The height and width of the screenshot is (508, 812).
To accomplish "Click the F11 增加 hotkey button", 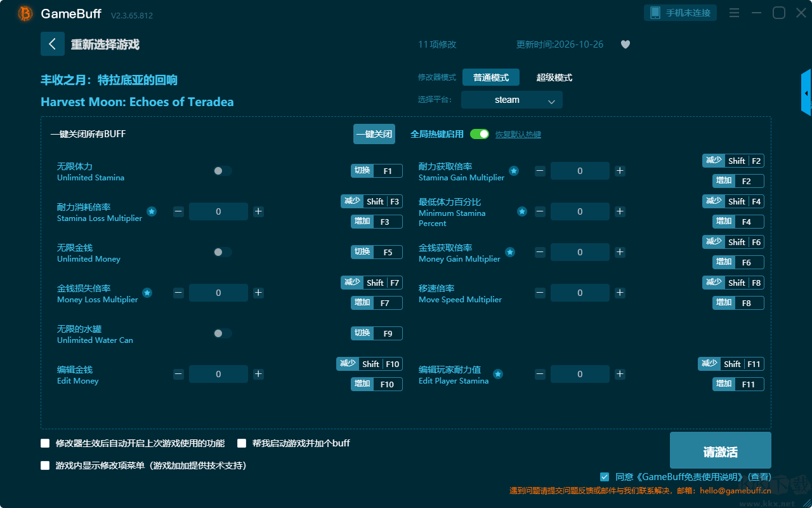I will [738, 384].
